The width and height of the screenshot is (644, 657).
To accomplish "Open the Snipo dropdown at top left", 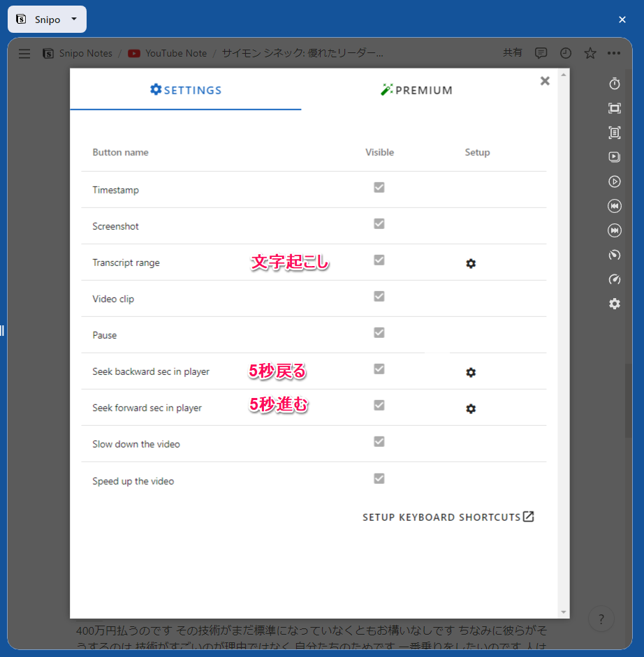I will tap(47, 20).
